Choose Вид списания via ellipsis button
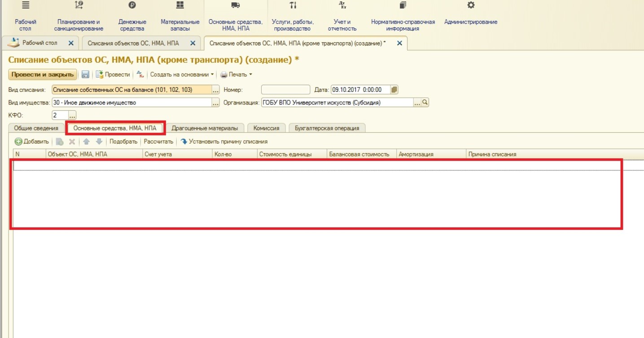 click(x=215, y=90)
